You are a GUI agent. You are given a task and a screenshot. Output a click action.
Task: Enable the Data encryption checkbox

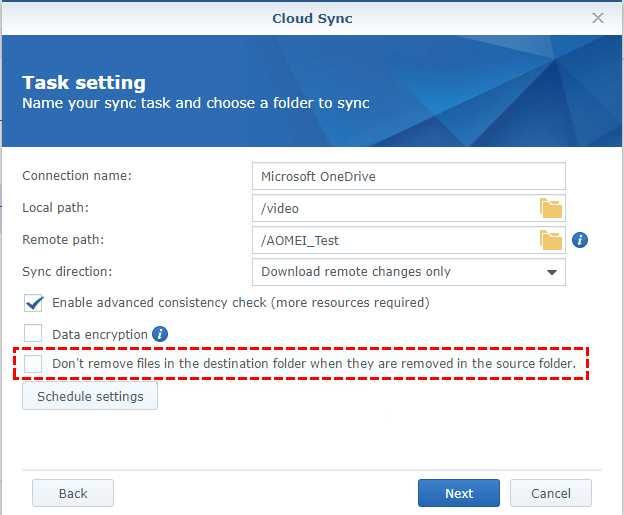(34, 334)
